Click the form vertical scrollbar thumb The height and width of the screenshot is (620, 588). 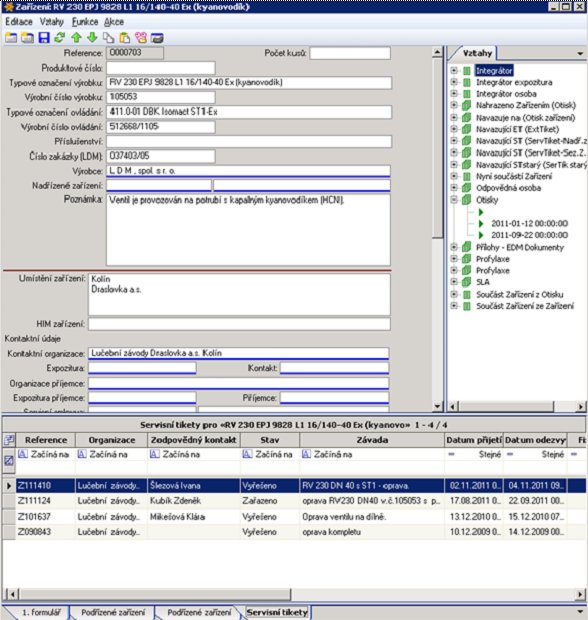pyautogui.click(x=437, y=148)
